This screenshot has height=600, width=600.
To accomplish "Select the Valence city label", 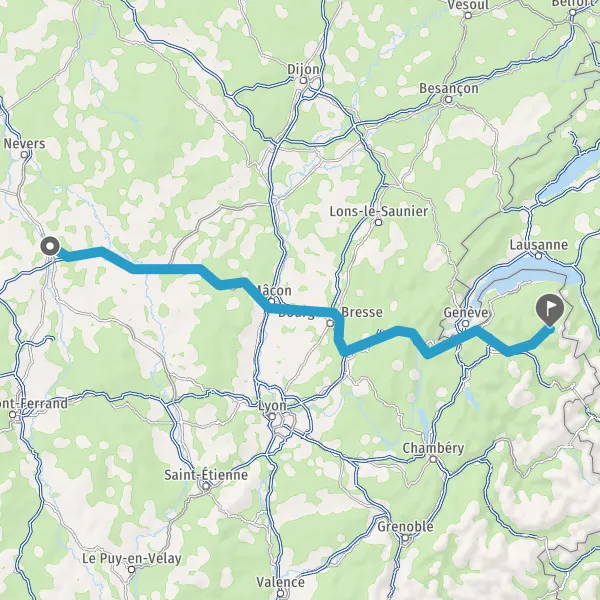I will [280, 582].
